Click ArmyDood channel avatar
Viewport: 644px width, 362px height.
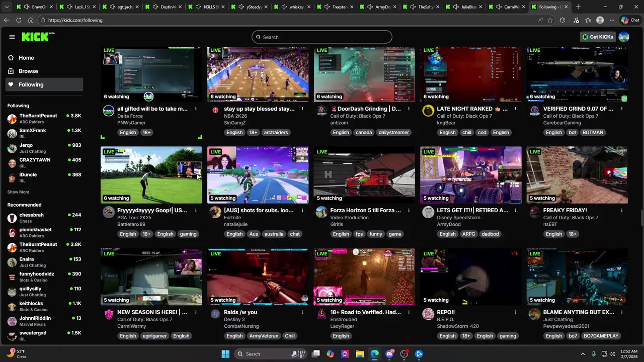click(428, 212)
